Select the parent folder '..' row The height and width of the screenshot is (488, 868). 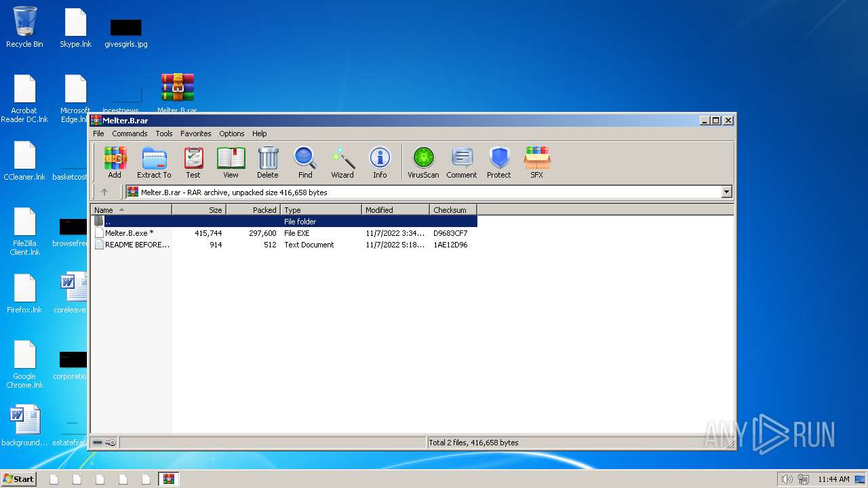284,222
